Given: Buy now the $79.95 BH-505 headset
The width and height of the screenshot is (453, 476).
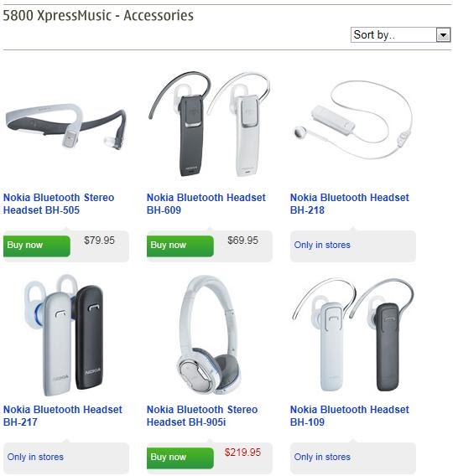Looking at the screenshot, I should [x=36, y=246].
